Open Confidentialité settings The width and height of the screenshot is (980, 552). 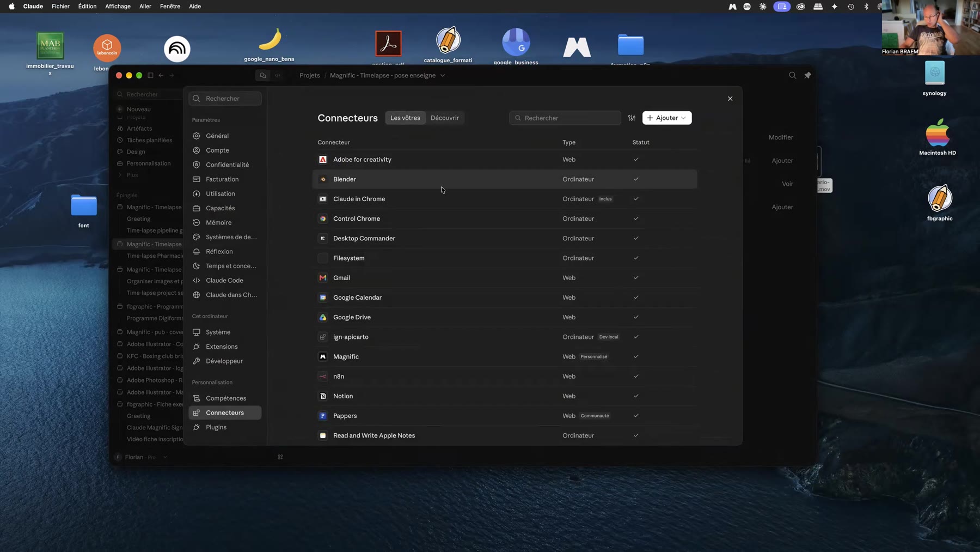(225, 165)
